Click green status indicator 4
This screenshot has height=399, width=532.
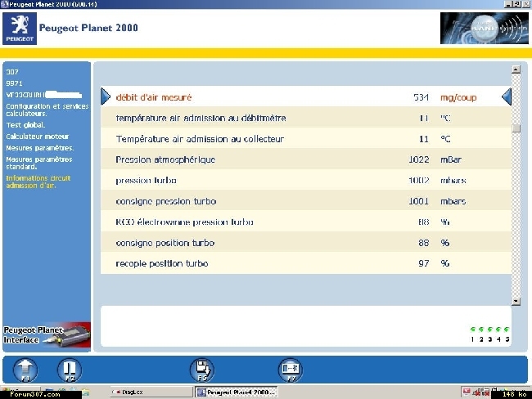[498, 330]
